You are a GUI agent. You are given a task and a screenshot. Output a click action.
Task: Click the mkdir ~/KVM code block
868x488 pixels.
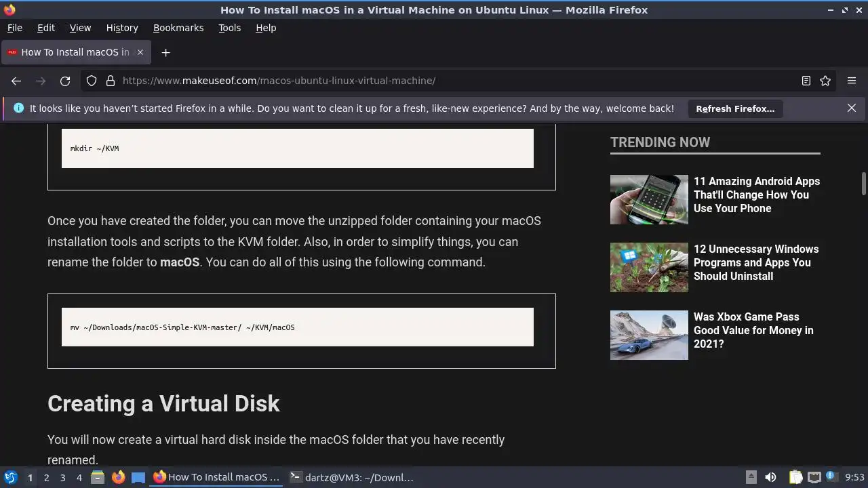coord(298,148)
